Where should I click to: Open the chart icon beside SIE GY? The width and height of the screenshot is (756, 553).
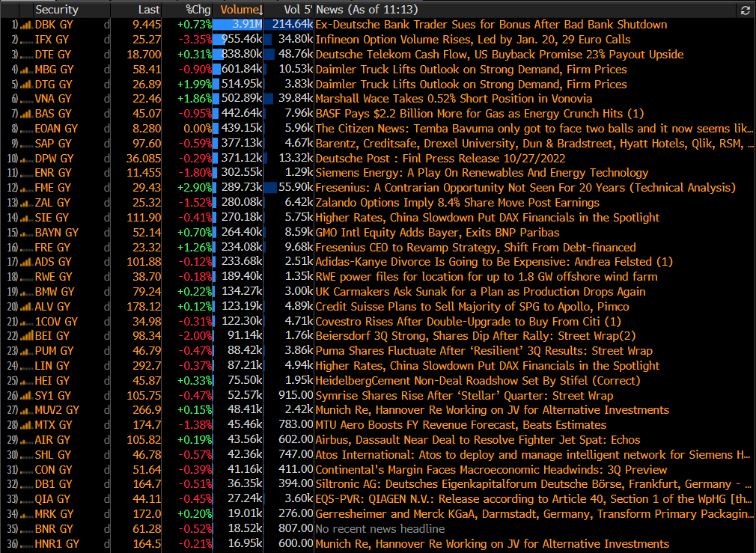pos(26,219)
